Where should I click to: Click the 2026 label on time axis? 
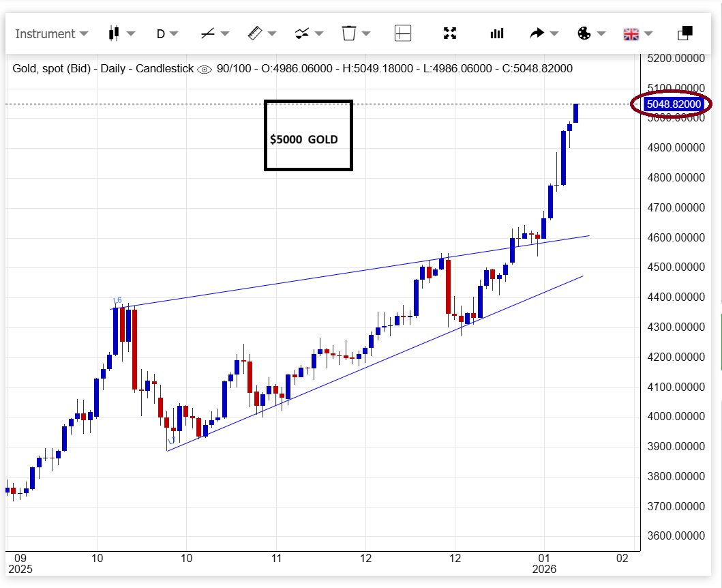coord(545,569)
